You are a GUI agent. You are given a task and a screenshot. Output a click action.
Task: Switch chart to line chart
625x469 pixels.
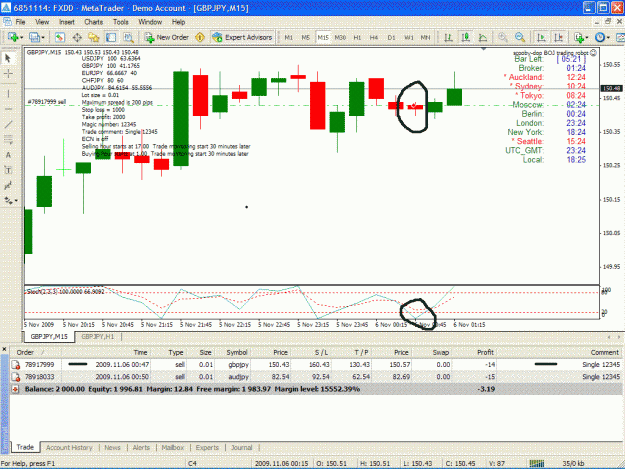click(482, 37)
